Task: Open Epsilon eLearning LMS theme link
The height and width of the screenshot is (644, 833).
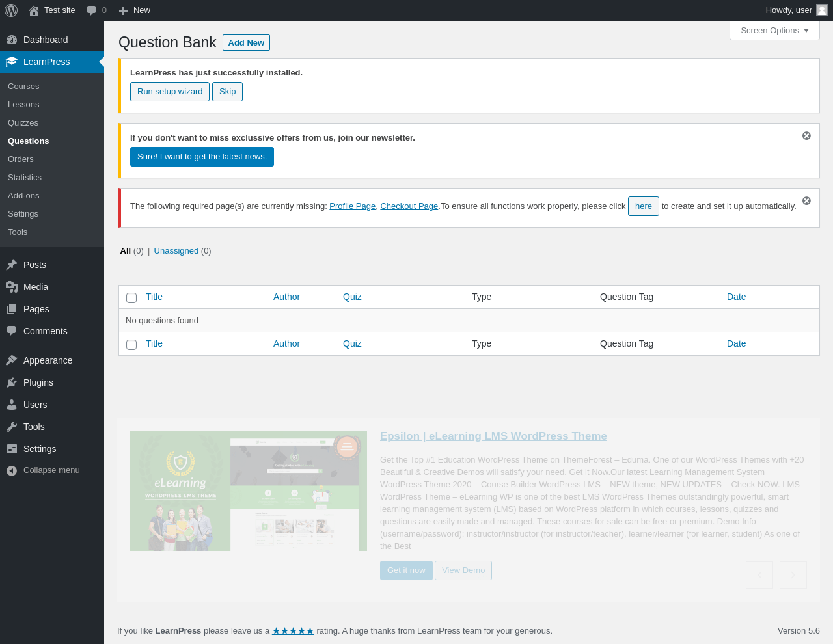Action: click(493, 436)
